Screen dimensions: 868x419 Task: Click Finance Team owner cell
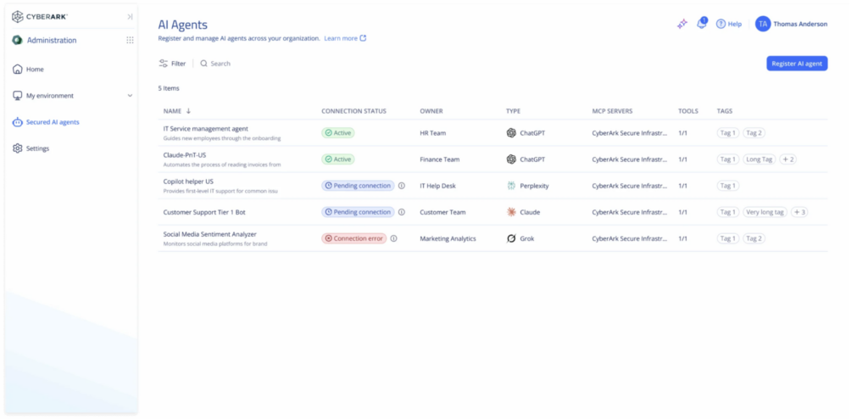click(440, 159)
